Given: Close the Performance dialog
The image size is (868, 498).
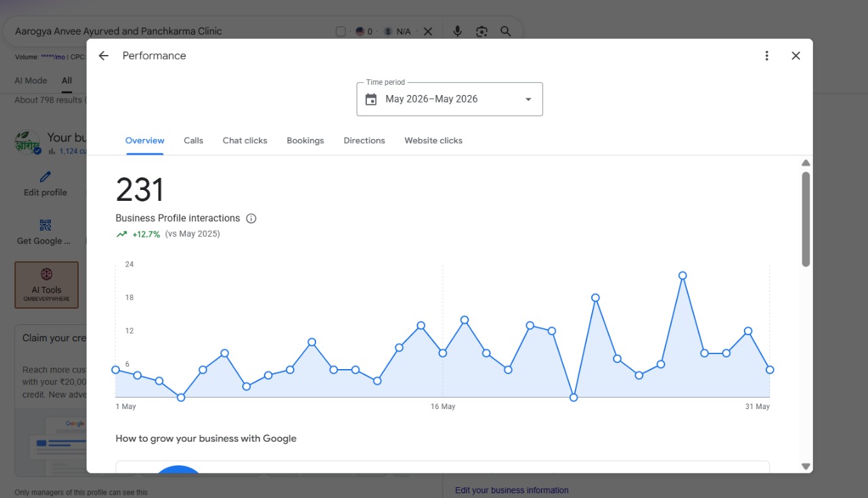Looking at the screenshot, I should (x=796, y=56).
